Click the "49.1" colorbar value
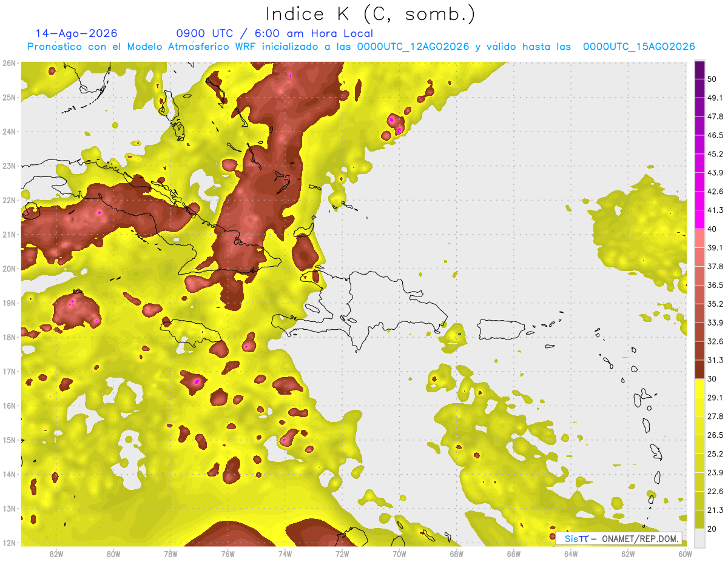 [715, 98]
